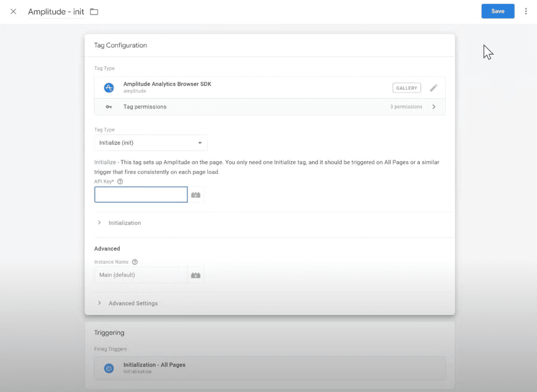Click the folder icon next to tag name

pos(94,12)
